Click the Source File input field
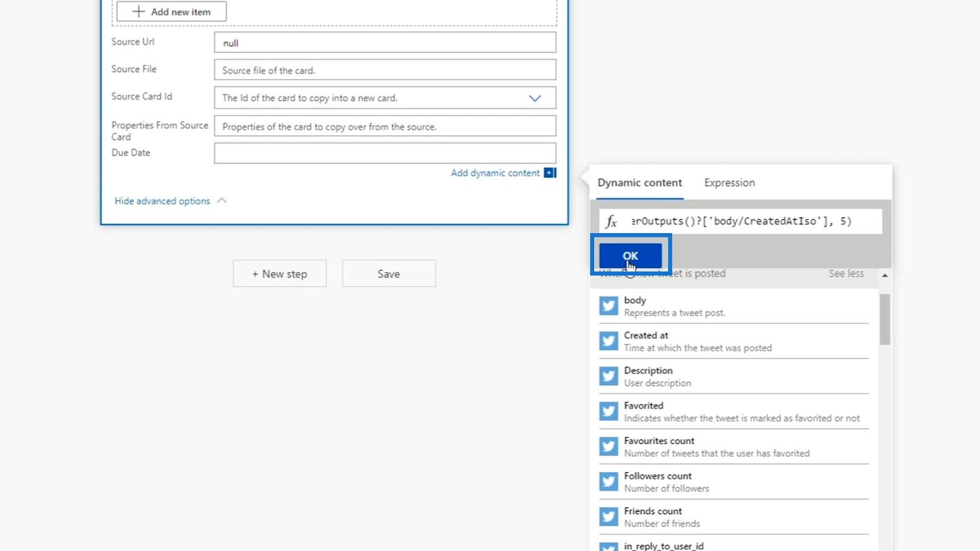The image size is (980, 551). [x=385, y=70]
